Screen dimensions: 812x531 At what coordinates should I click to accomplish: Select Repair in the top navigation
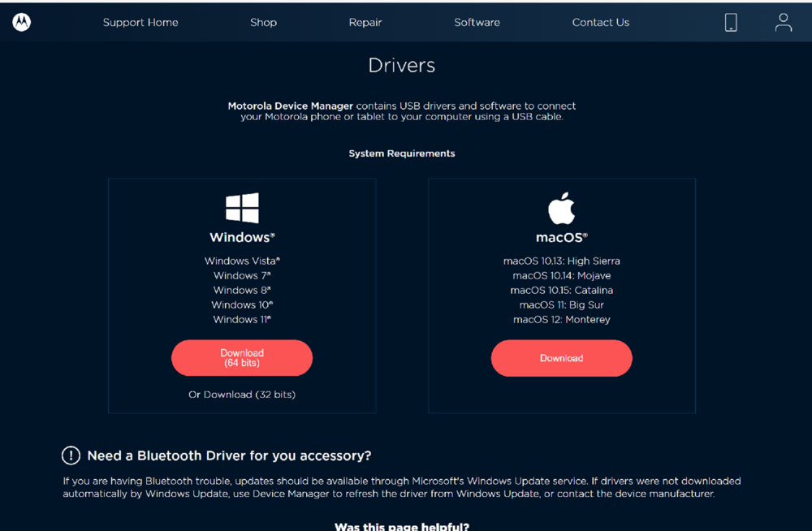click(x=365, y=23)
